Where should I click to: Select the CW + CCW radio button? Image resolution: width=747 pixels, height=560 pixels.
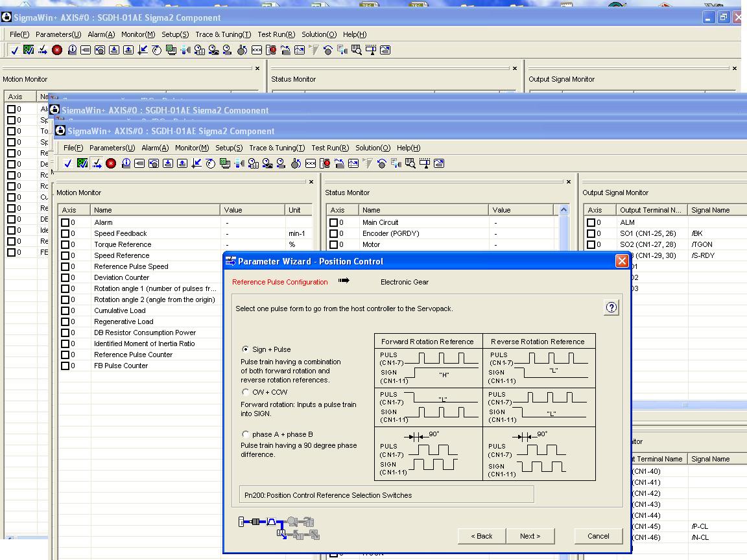(245, 392)
